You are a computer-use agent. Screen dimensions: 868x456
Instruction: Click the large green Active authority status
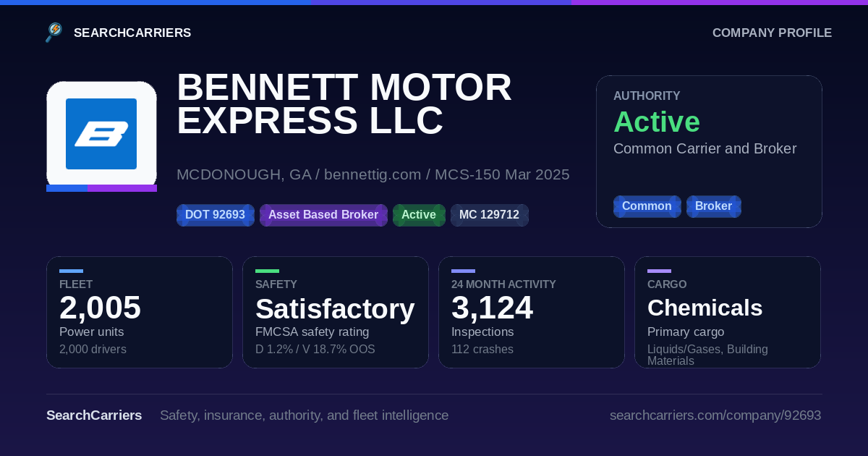(x=657, y=122)
